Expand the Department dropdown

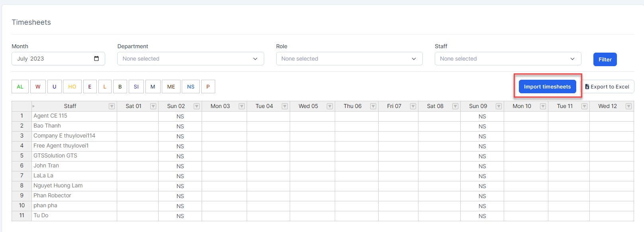(190, 59)
